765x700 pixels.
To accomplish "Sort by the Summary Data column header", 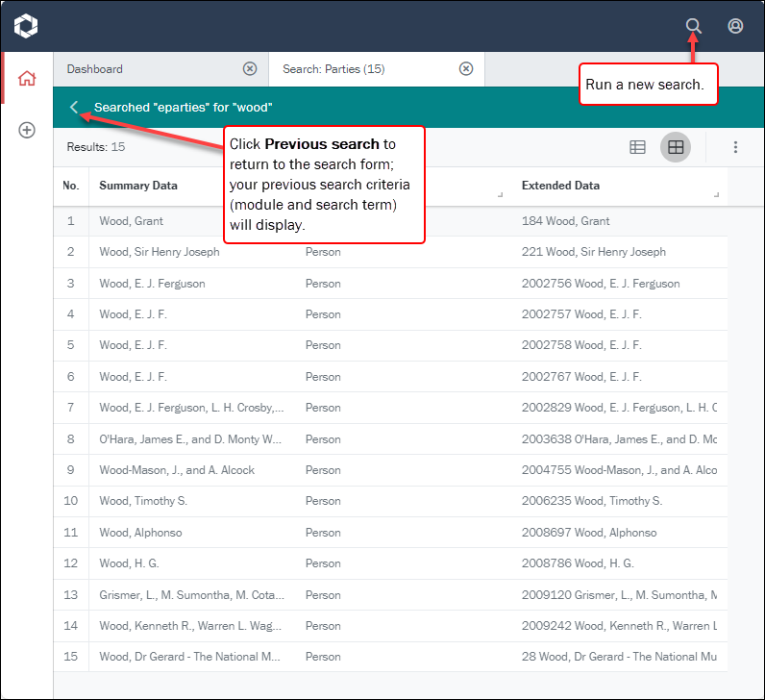I will click(138, 186).
